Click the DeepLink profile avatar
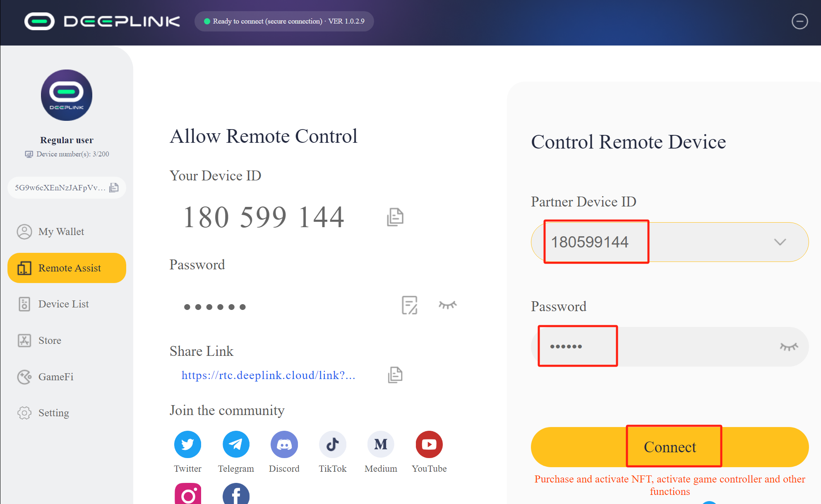Screen dimensions: 821x504 (67, 95)
